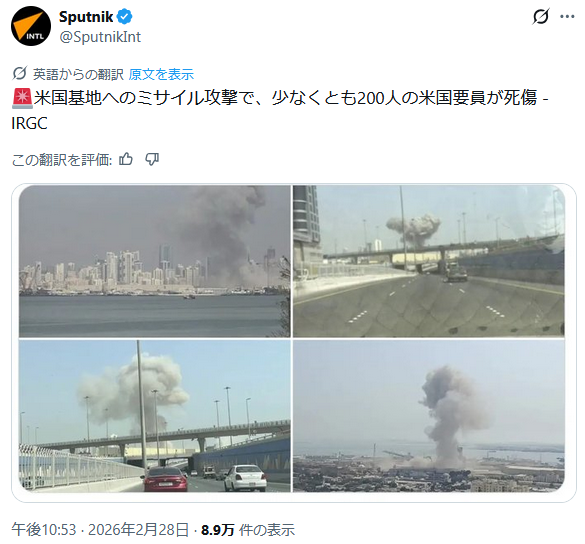585x544 pixels.
Task: Open the city skyline smoke photo
Action: click(155, 261)
